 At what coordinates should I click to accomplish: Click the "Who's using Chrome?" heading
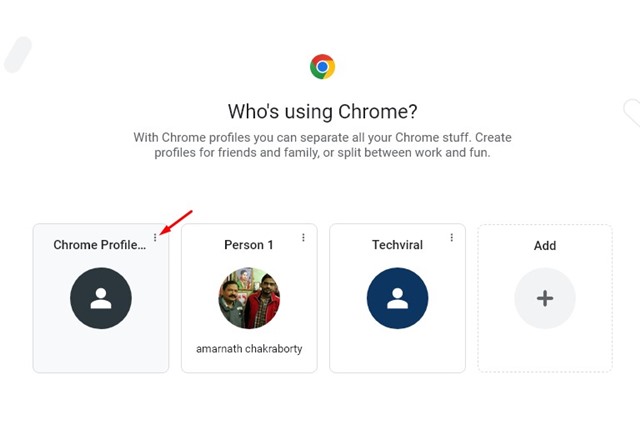322,111
